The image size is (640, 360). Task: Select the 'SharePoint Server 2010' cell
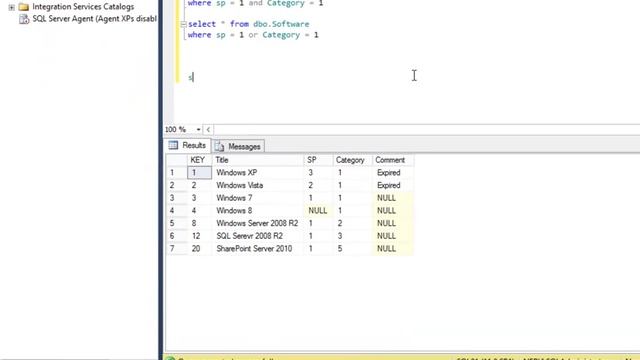tap(258, 249)
